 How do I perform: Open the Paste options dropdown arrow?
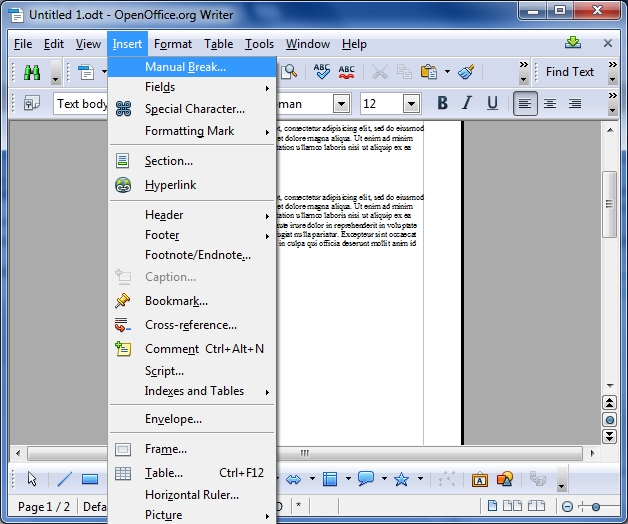tap(447, 72)
